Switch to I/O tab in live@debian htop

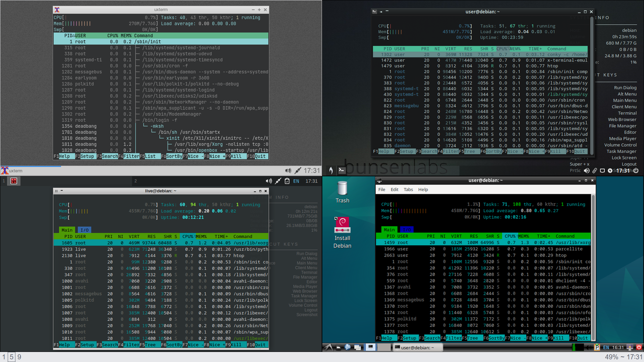pyautogui.click(x=84, y=230)
